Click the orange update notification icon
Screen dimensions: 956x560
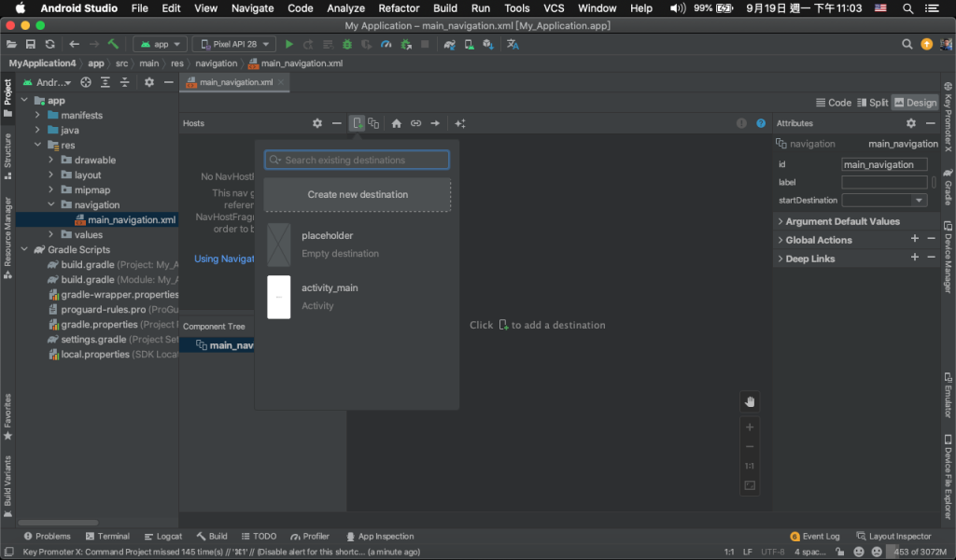pos(926,45)
